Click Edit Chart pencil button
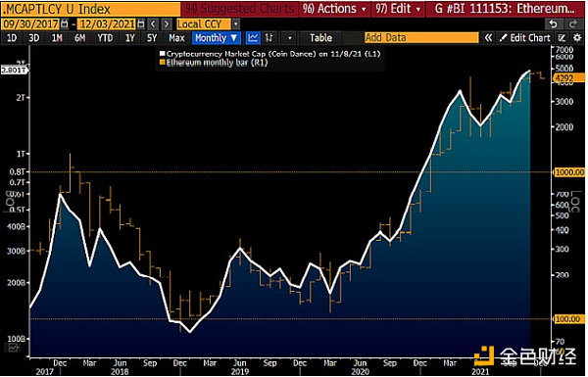 coord(525,38)
